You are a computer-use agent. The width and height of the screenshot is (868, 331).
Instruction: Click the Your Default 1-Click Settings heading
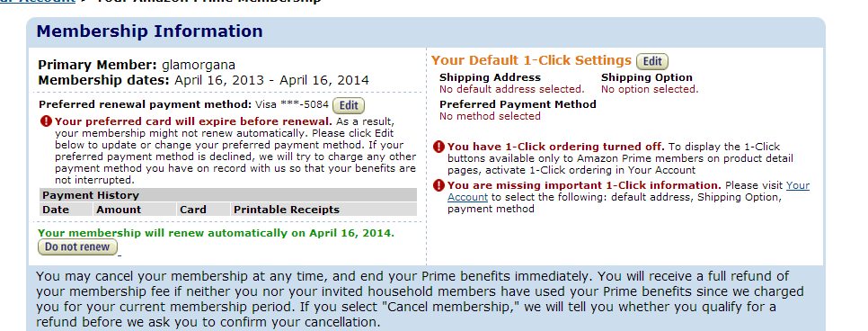click(x=531, y=60)
